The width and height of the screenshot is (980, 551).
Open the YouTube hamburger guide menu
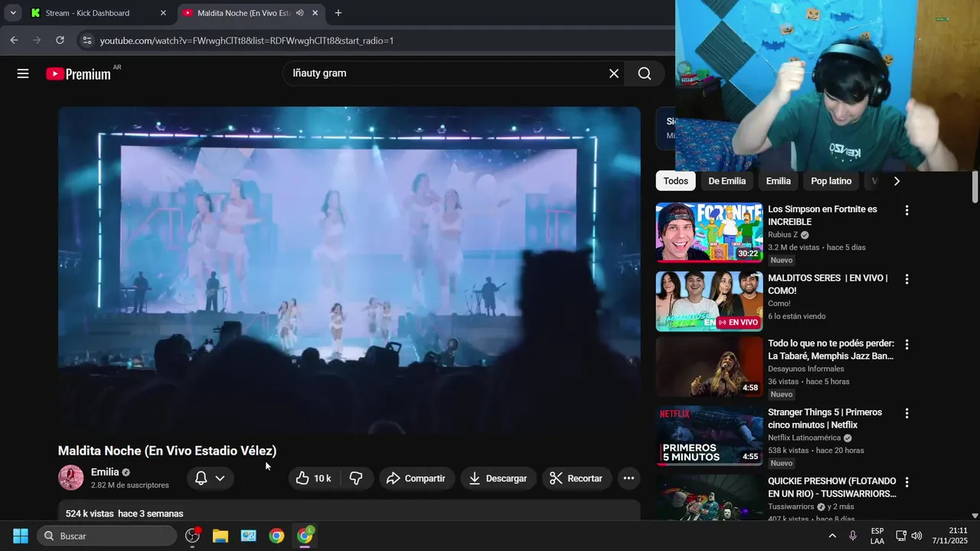coord(23,73)
